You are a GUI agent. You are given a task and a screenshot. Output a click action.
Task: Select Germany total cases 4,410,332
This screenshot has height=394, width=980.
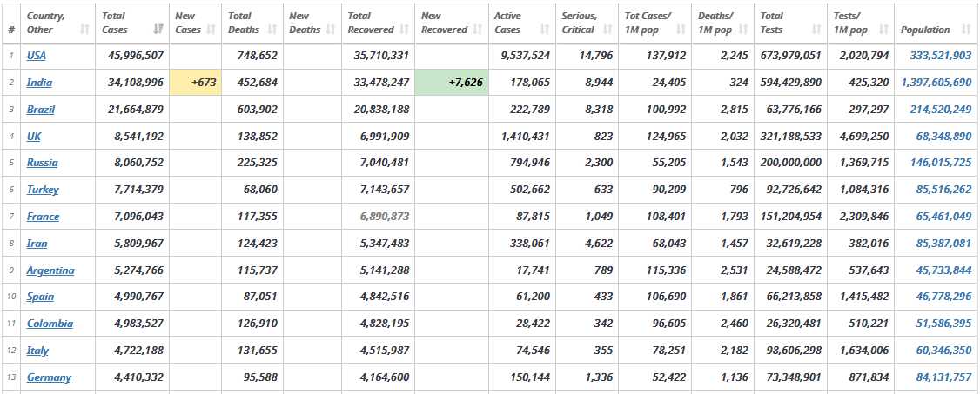[138, 377]
